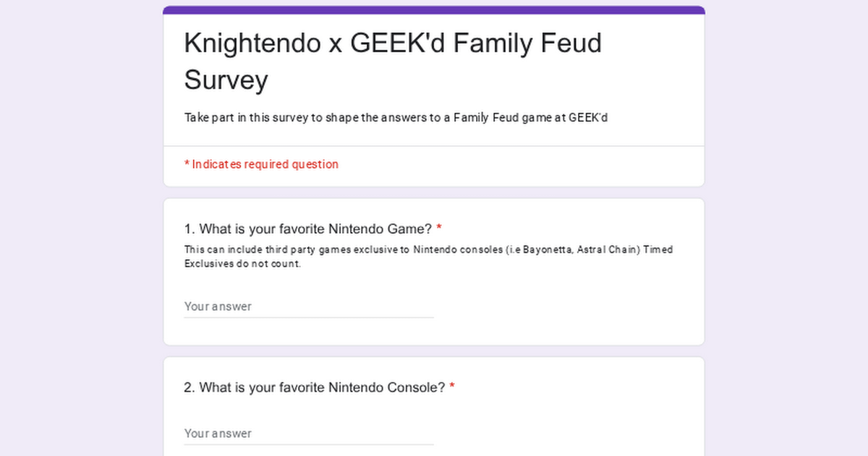Screen dimensions: 868x456
Task: Select the question 2 label about favorite Nintendo Console
Action: [x=315, y=388]
